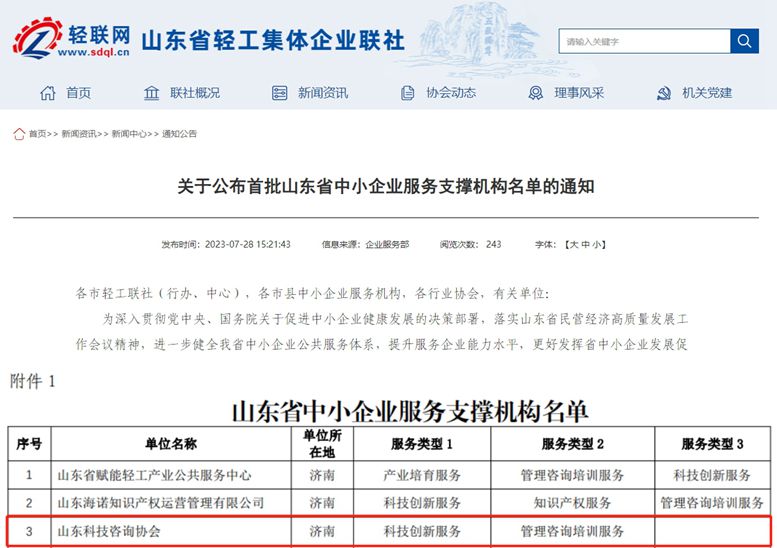Set font size to 中
The height and width of the screenshot is (548, 777).
[585, 244]
